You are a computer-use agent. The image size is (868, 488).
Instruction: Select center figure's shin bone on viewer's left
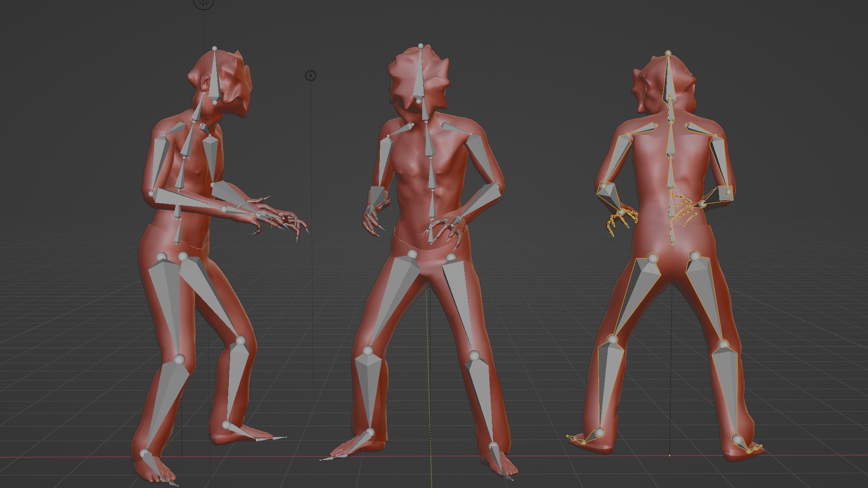(x=369, y=391)
